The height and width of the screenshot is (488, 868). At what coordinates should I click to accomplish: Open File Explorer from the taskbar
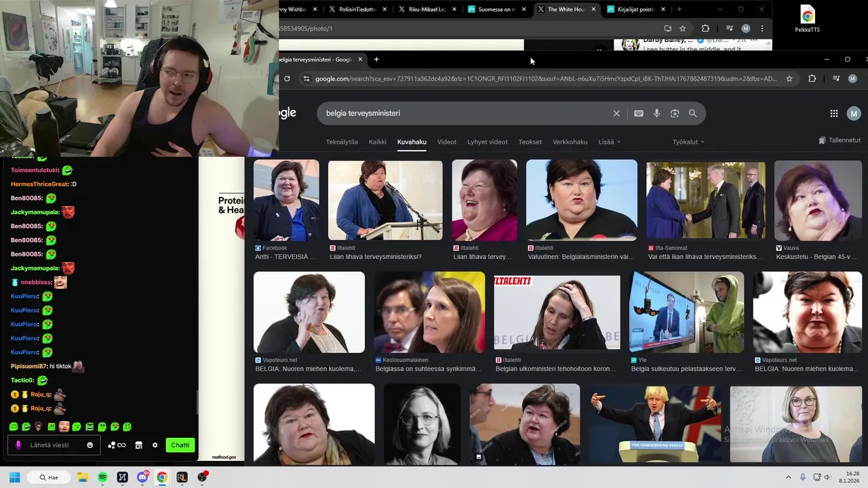[82, 477]
